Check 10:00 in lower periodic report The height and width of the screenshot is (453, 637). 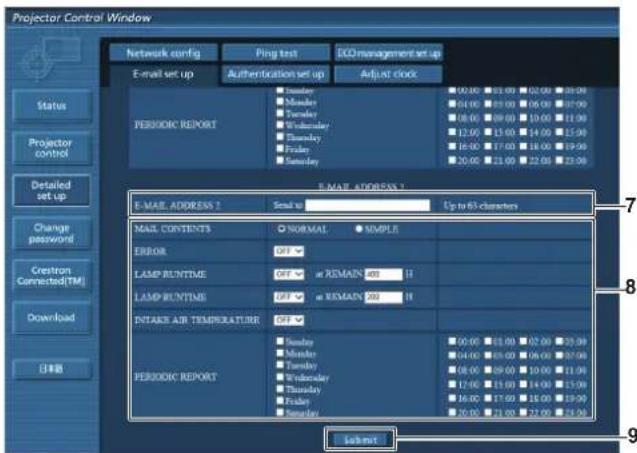click(x=524, y=370)
